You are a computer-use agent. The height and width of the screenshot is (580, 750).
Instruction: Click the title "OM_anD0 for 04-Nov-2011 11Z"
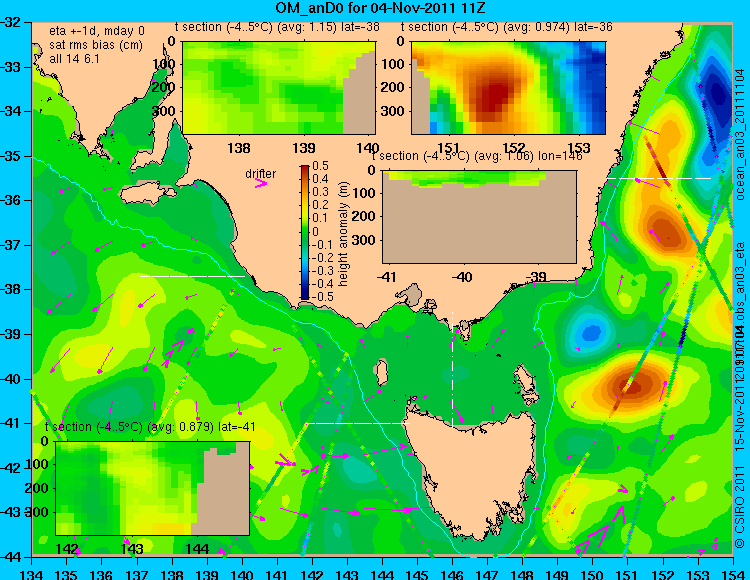click(381, 8)
